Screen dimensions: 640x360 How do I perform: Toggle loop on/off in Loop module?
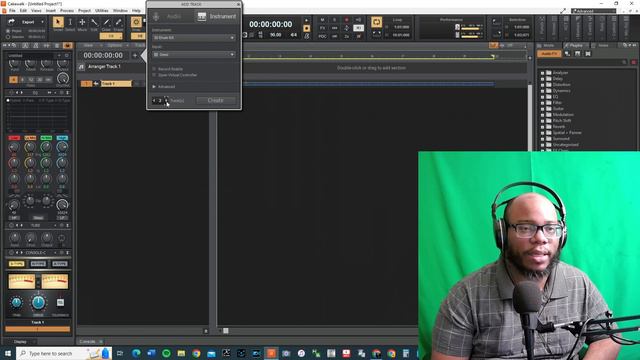click(376, 22)
